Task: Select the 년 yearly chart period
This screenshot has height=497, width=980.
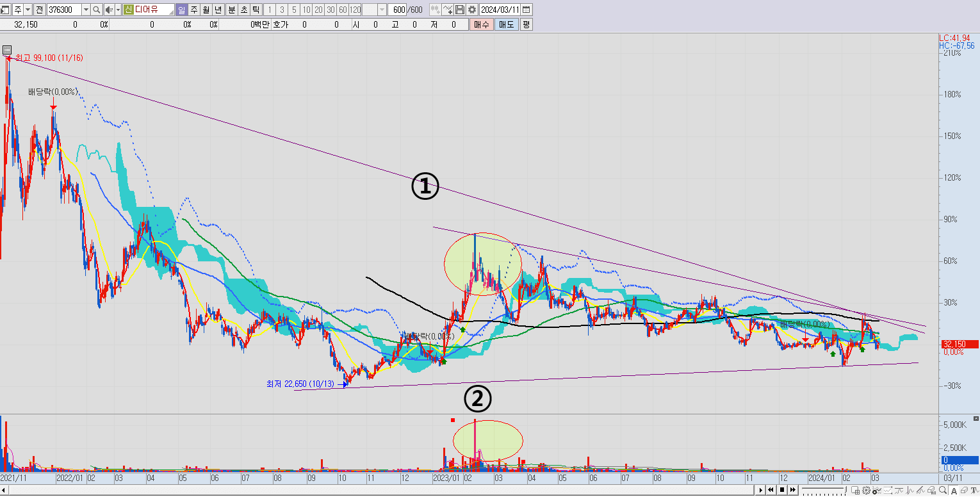Action: [218, 10]
